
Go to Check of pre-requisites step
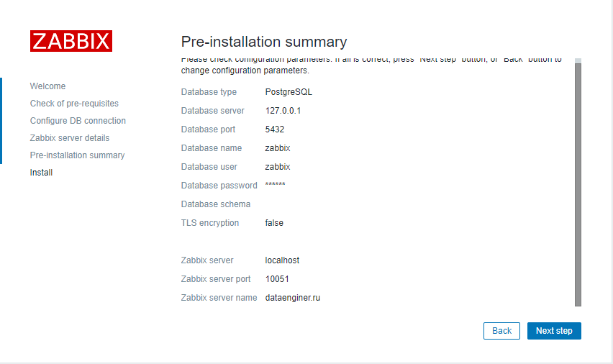74,104
